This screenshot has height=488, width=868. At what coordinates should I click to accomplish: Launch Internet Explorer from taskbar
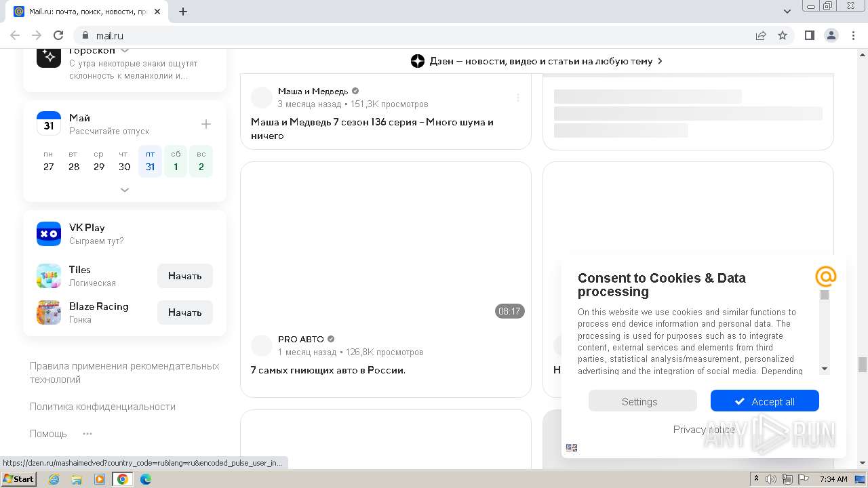point(54,479)
